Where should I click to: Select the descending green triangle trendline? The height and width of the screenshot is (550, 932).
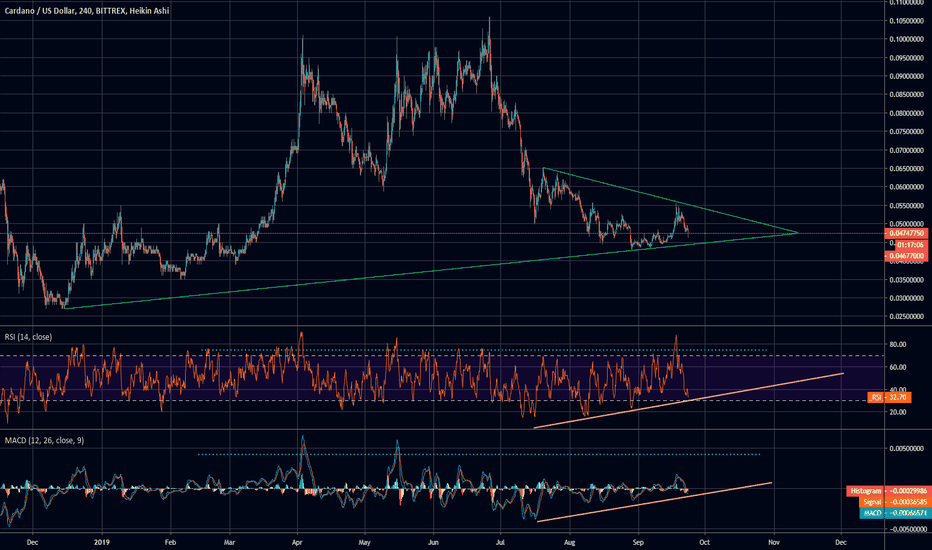pos(672,201)
